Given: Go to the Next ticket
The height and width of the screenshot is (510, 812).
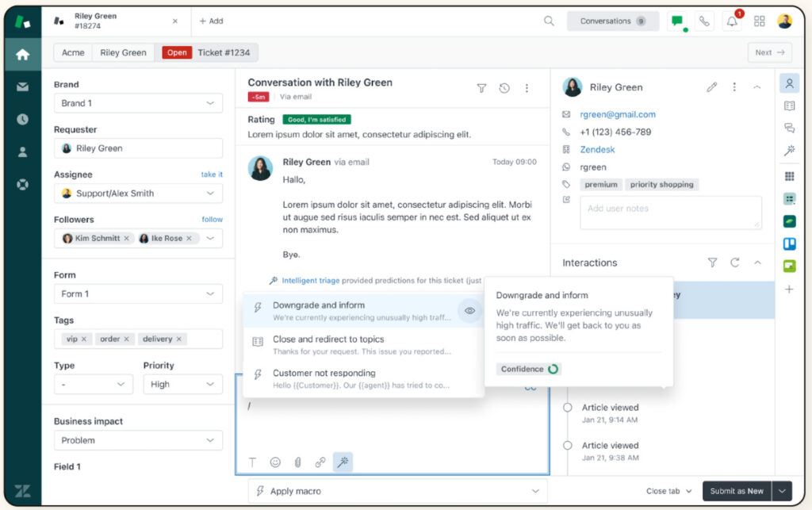Looking at the screenshot, I should [769, 52].
